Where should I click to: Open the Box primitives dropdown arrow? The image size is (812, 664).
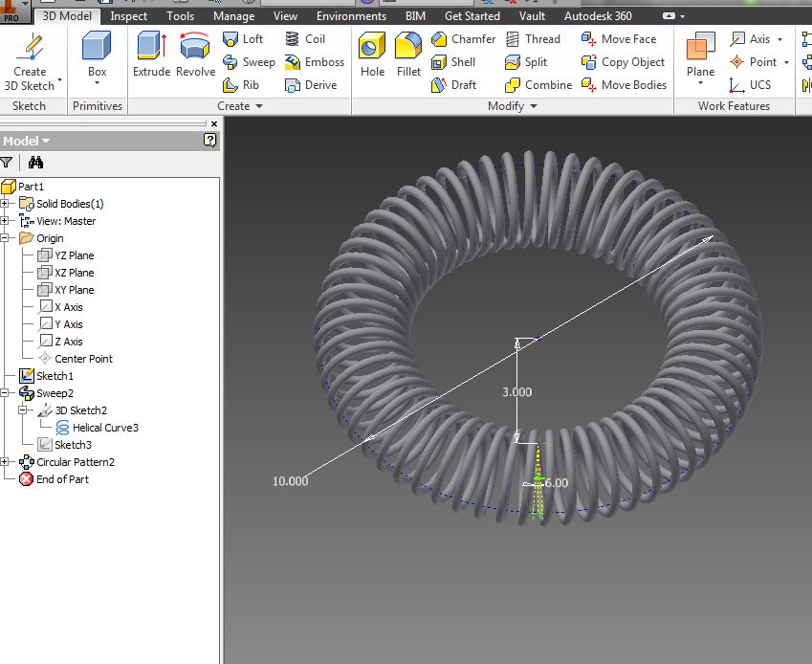click(97, 83)
